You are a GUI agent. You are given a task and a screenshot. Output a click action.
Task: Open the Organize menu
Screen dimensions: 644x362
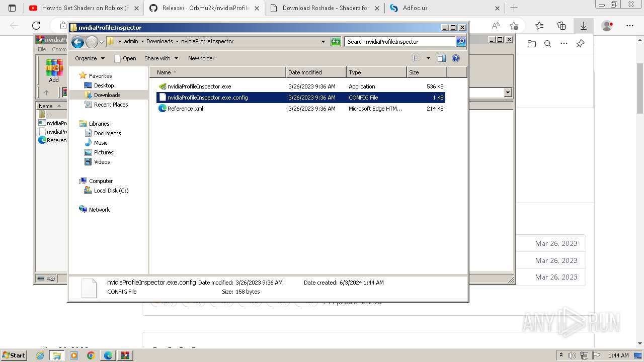[90, 58]
